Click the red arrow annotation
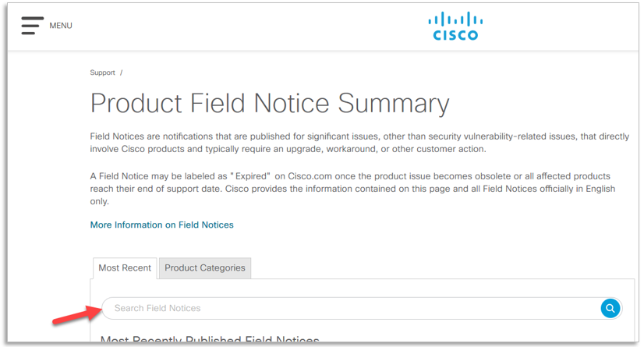 coord(75,316)
